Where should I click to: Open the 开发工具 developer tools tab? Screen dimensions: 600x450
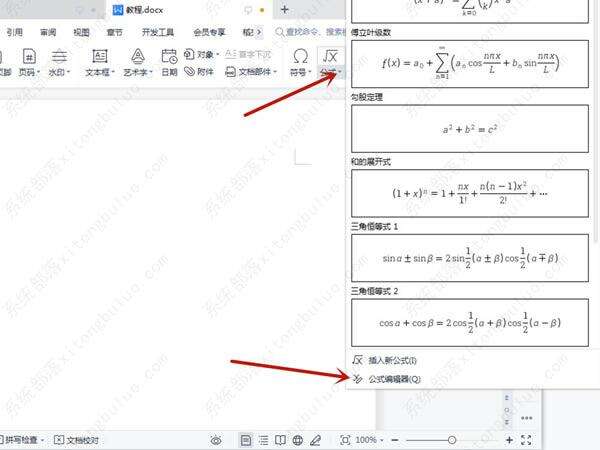158,32
